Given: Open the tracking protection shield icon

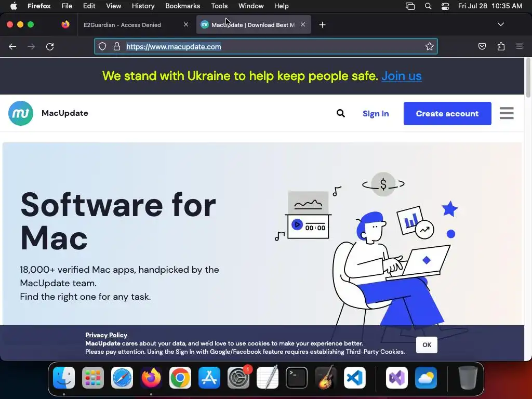Looking at the screenshot, I should pos(102,46).
